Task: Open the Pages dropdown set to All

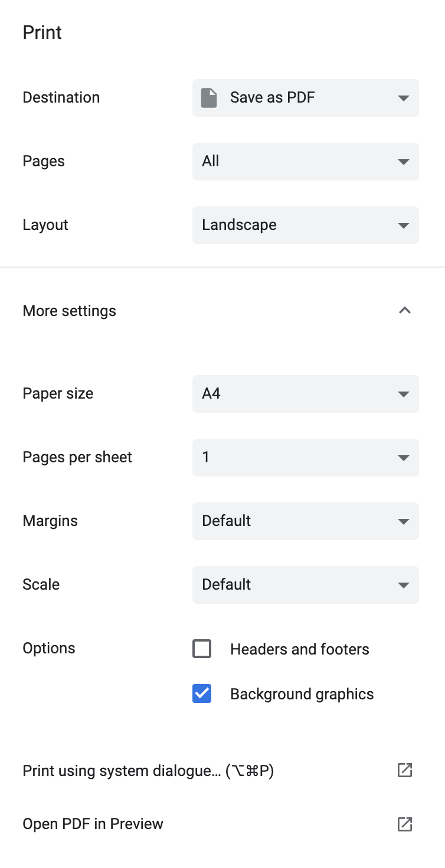Action: pos(306,162)
